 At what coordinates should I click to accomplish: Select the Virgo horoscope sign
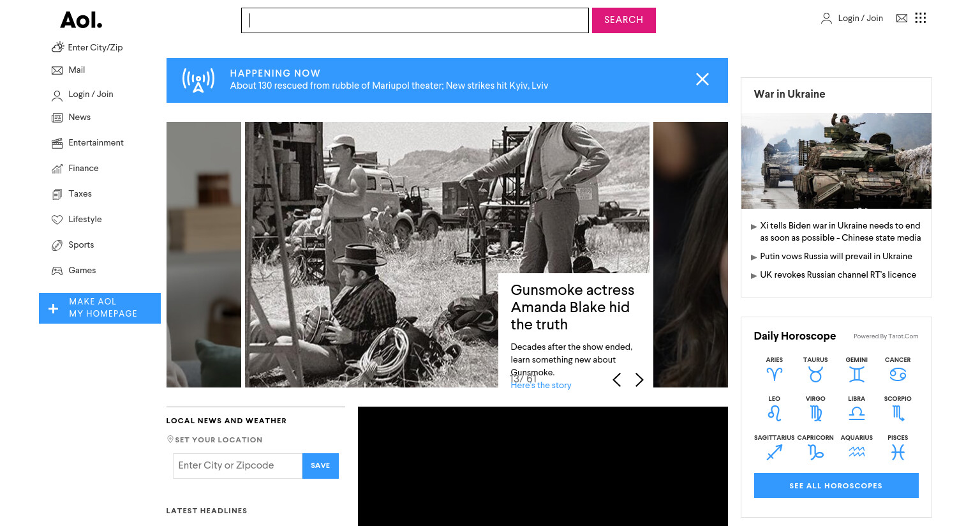[815, 409]
